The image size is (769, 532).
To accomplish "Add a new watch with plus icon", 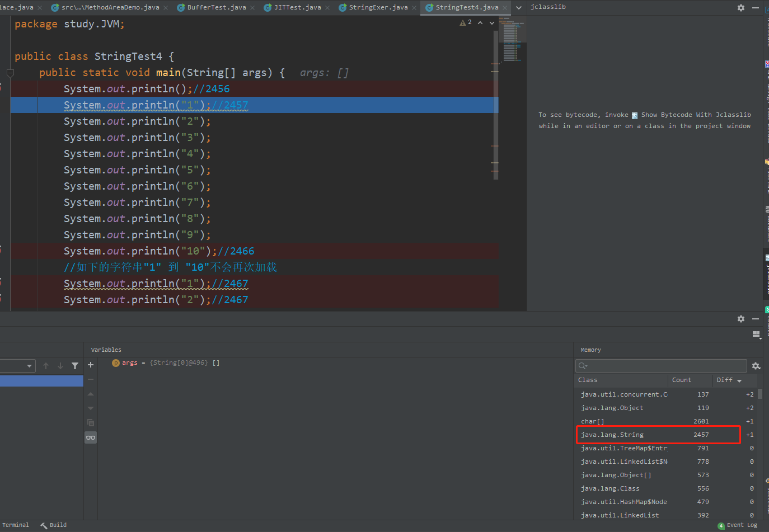I will [x=91, y=365].
